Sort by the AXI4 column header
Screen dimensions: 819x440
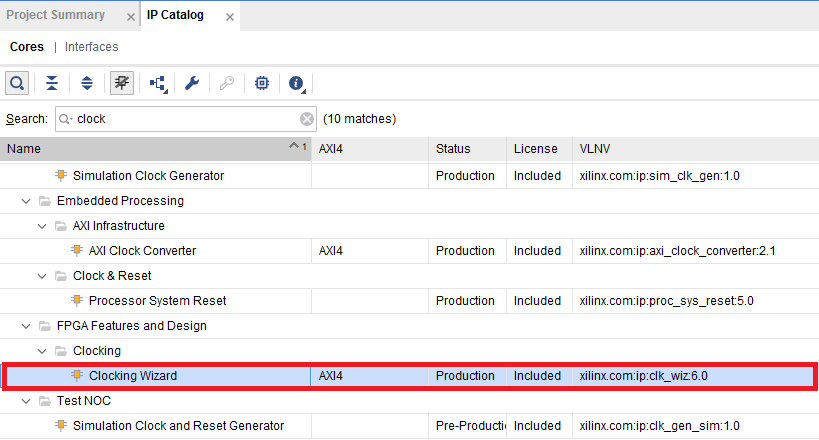[370, 149]
